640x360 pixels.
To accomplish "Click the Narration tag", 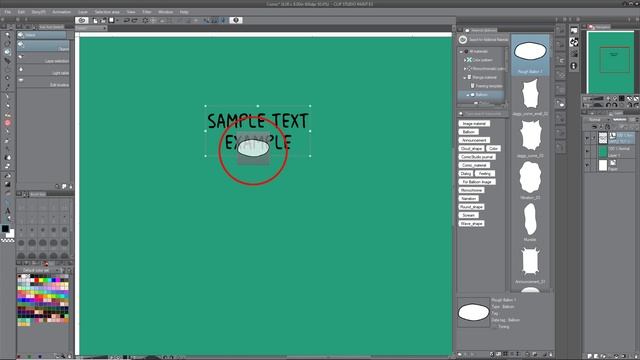I will [x=469, y=198].
